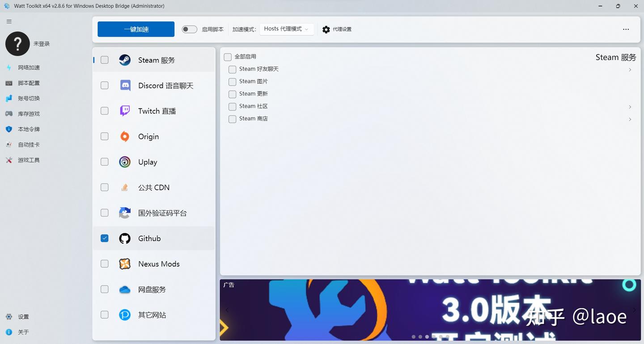The width and height of the screenshot is (644, 344).
Task: Check the Steam 商店 checkbox
Action: pyautogui.click(x=232, y=119)
